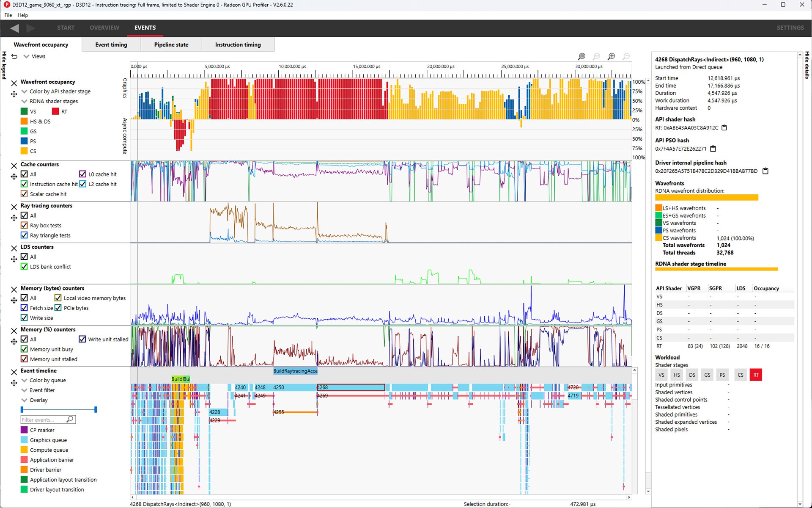Image resolution: width=812 pixels, height=508 pixels.
Task: Click the Filter events search field
Action: 44,420
